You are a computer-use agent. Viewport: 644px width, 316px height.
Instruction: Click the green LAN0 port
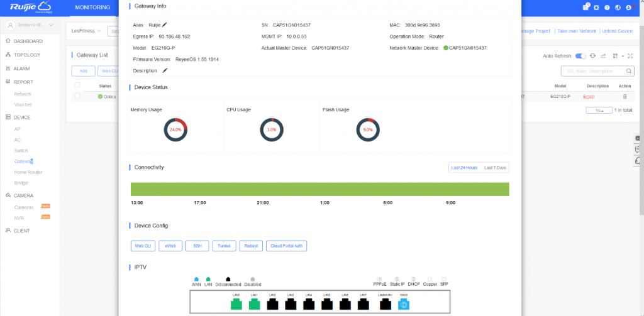click(236, 305)
